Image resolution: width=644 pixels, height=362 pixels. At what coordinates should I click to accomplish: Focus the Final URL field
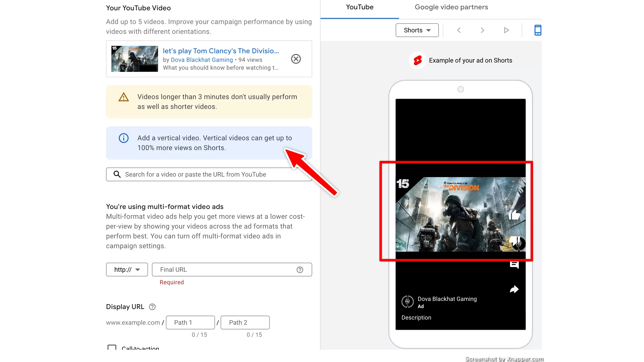pyautogui.click(x=232, y=270)
